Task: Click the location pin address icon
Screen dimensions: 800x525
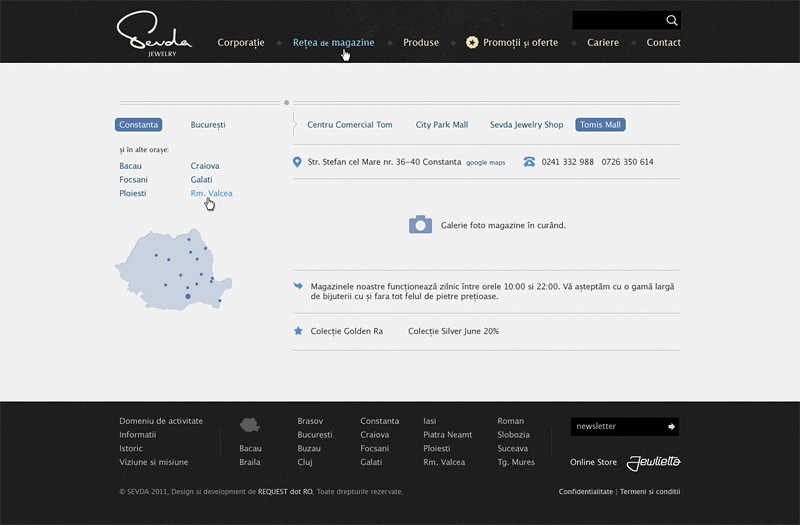Action: point(297,162)
